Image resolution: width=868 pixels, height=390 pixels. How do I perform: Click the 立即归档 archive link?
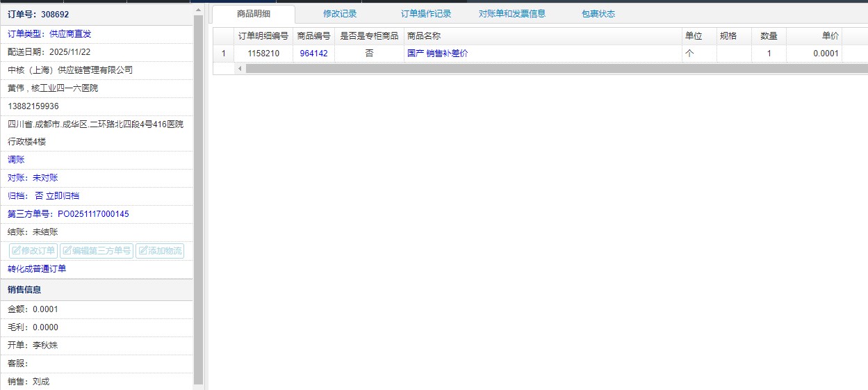(63, 196)
